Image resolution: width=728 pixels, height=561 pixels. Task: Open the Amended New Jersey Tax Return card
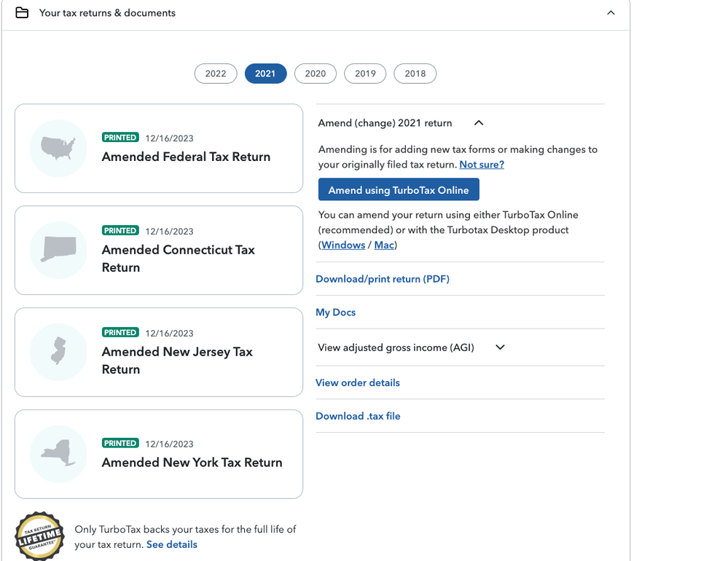point(159,352)
